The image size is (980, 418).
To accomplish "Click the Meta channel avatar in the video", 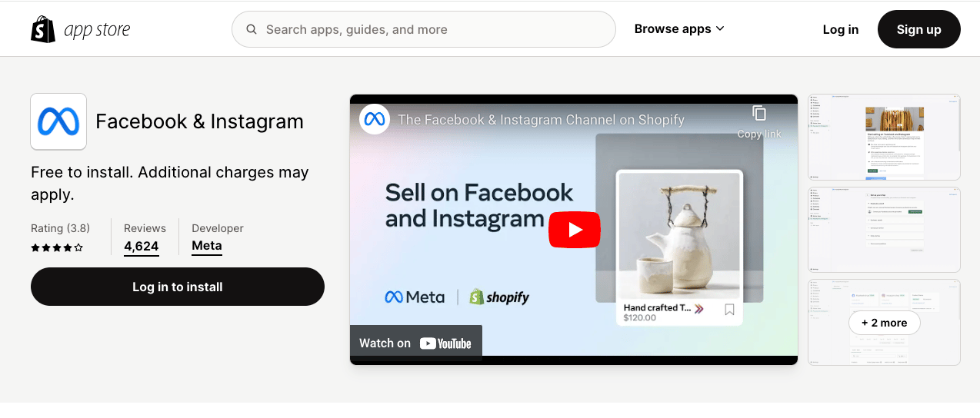I will [x=375, y=119].
